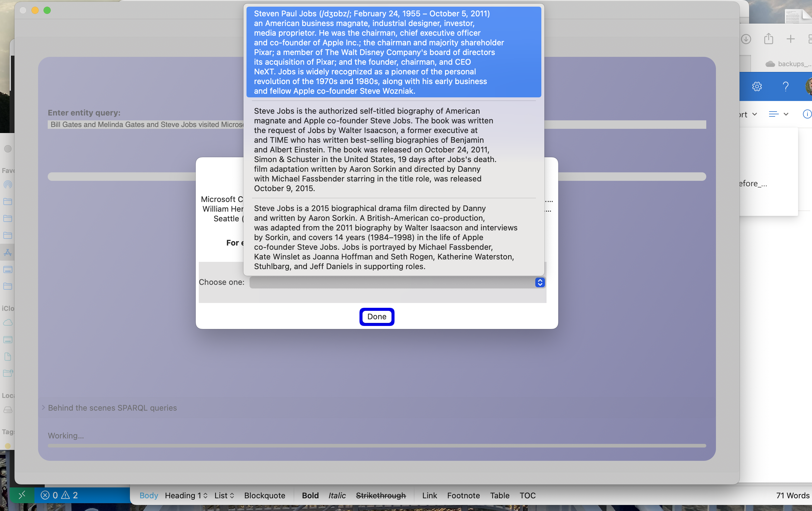
Task: Open AirDrop from the Favorites sidebar
Action: tap(8, 185)
